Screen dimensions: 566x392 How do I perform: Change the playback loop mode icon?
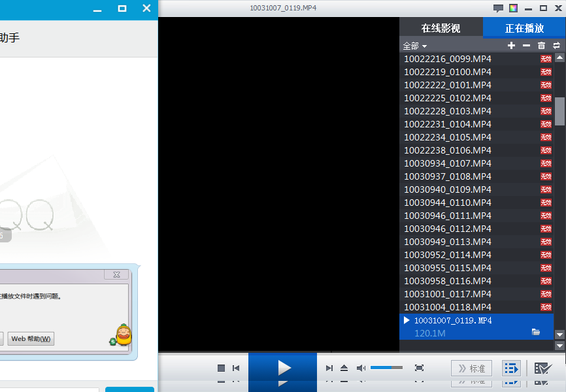(x=556, y=46)
